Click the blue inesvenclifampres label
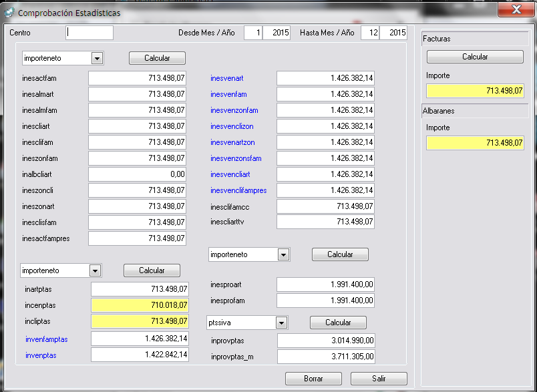 tap(238, 191)
